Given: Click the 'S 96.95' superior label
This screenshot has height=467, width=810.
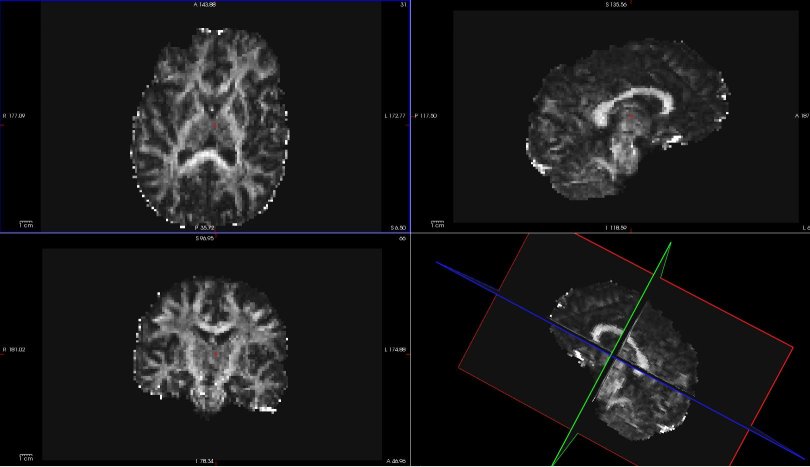Looking at the screenshot, I should click(x=205, y=238).
